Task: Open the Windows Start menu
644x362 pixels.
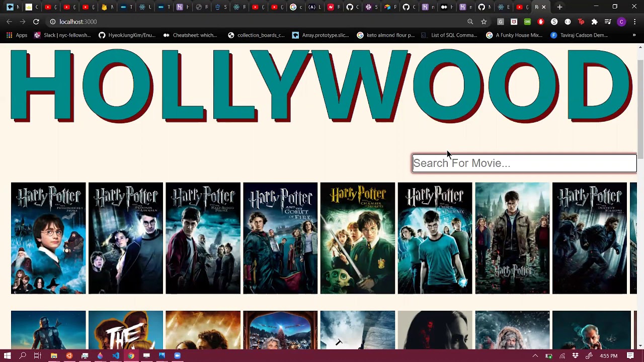Action: pos(7,356)
